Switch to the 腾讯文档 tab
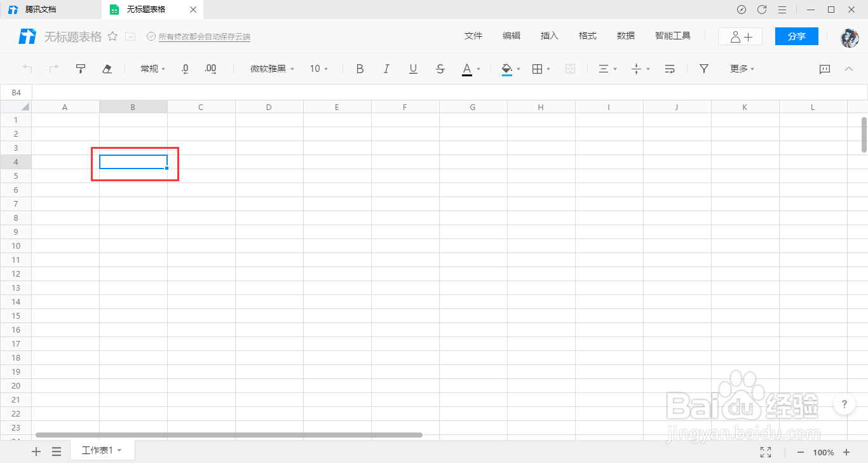Screen dimensions: 868x463 51,10
